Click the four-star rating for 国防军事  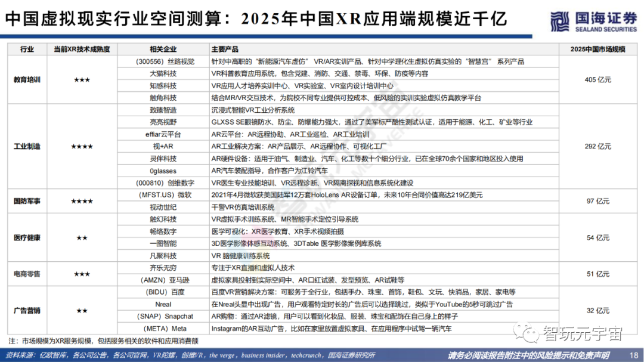tap(82, 201)
